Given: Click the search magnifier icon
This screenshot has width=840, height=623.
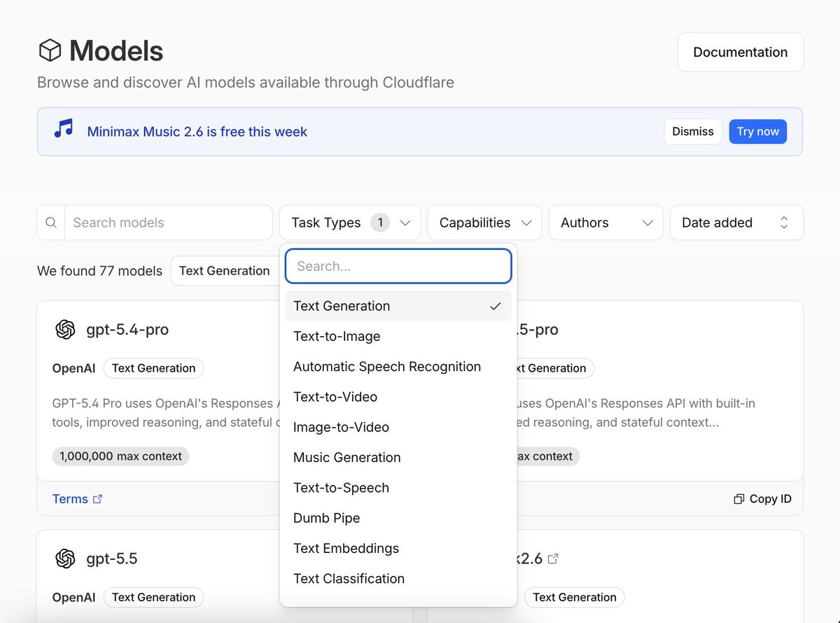Looking at the screenshot, I should click(51, 223).
